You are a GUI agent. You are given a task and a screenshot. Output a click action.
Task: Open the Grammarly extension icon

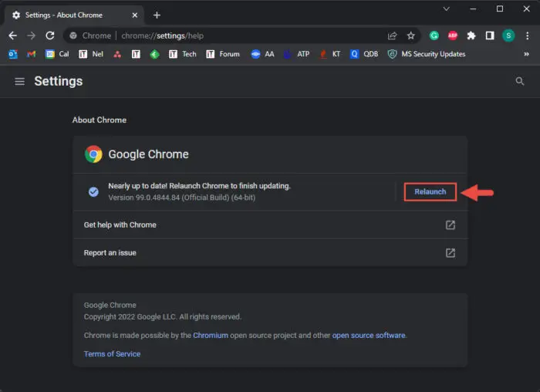point(434,35)
